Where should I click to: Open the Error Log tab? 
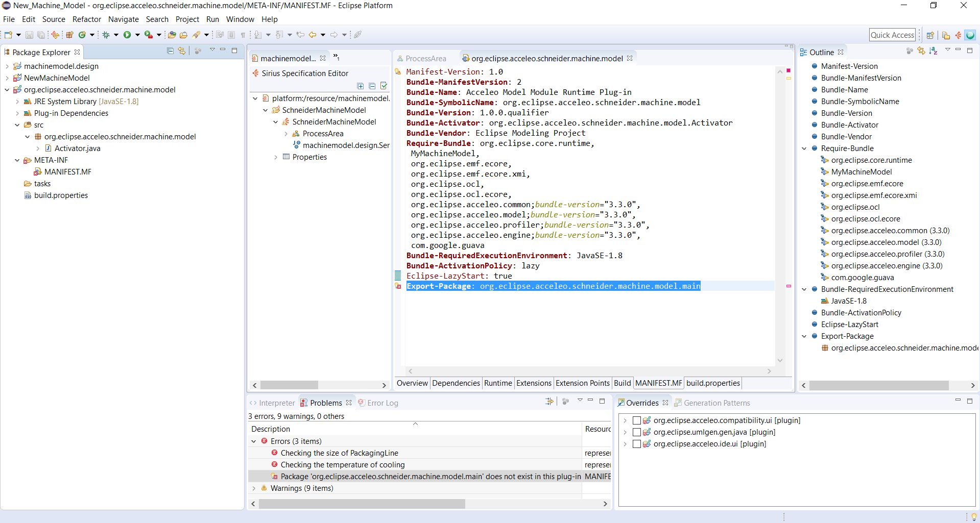[378, 403]
